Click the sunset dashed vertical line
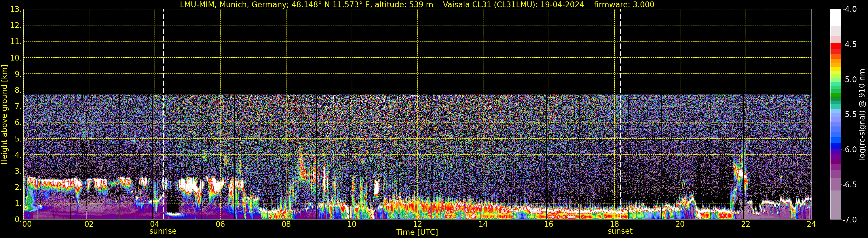Screen dimensions: 868x238 coord(620,101)
